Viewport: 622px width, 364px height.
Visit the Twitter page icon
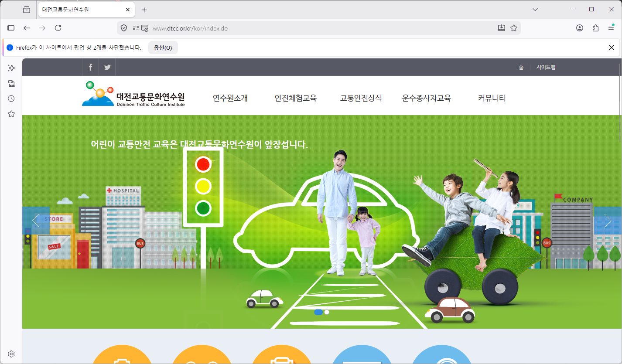[107, 67]
